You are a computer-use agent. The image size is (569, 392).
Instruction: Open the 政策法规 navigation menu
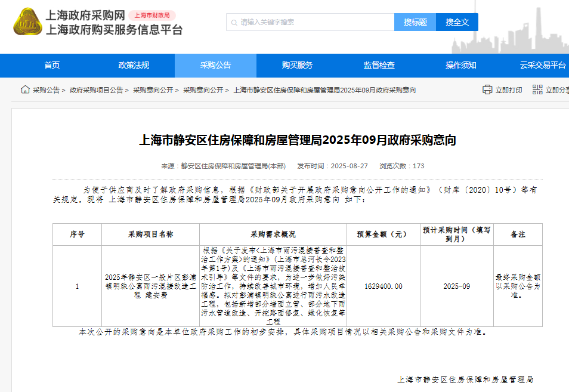click(x=134, y=66)
